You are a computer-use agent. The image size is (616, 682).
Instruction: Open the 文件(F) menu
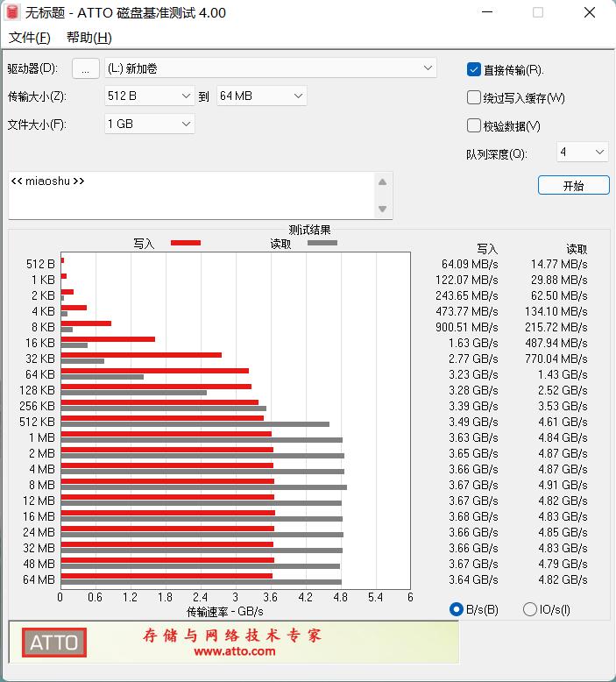30,38
